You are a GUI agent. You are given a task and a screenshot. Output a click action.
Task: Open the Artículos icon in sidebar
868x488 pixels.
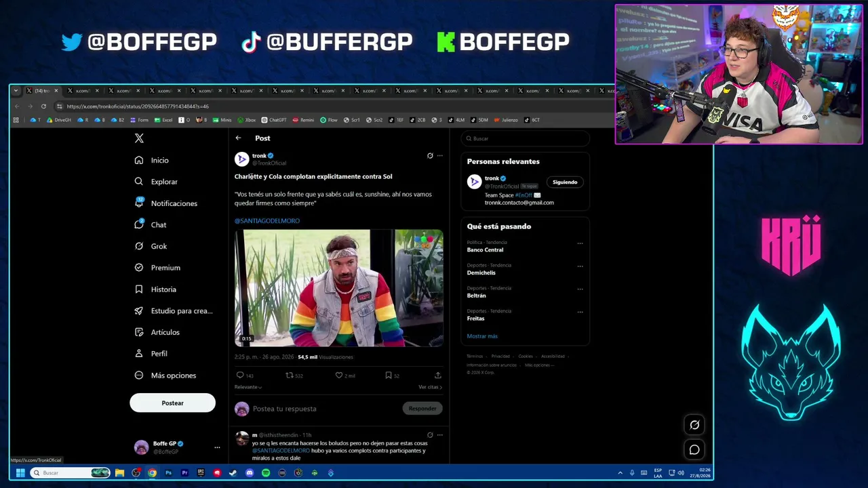click(139, 332)
